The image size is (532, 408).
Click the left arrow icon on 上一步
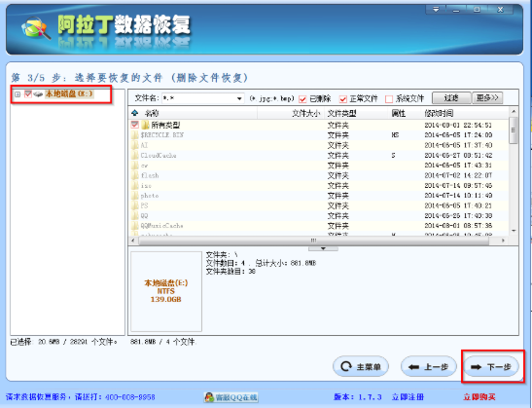tap(413, 367)
